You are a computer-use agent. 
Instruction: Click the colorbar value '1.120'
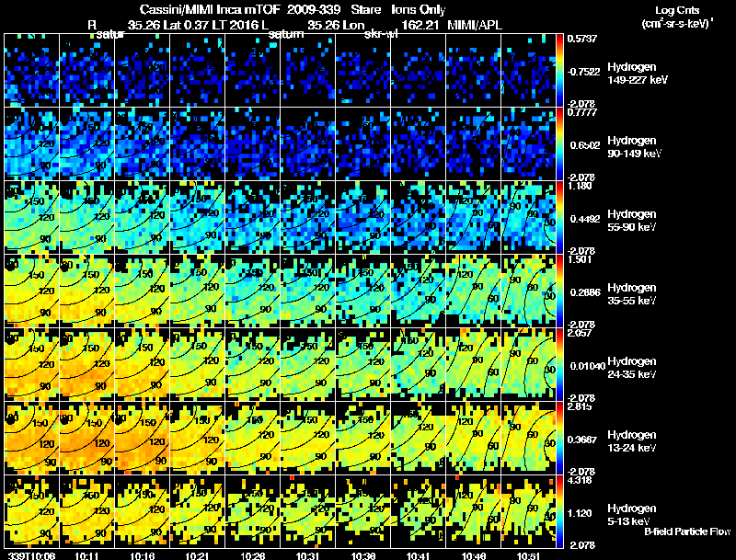point(581,513)
